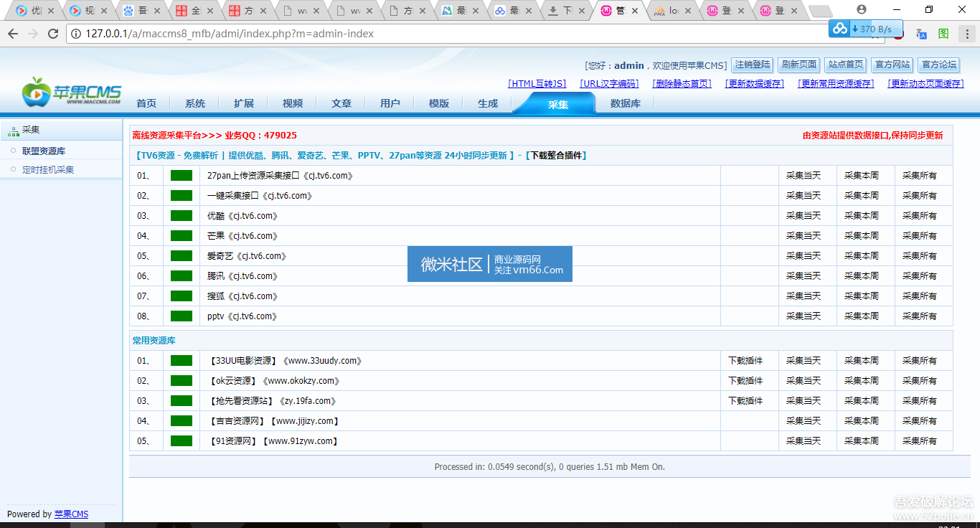Click 采集所有 for pptv row
Screen dimensions: 980x528
(920, 316)
